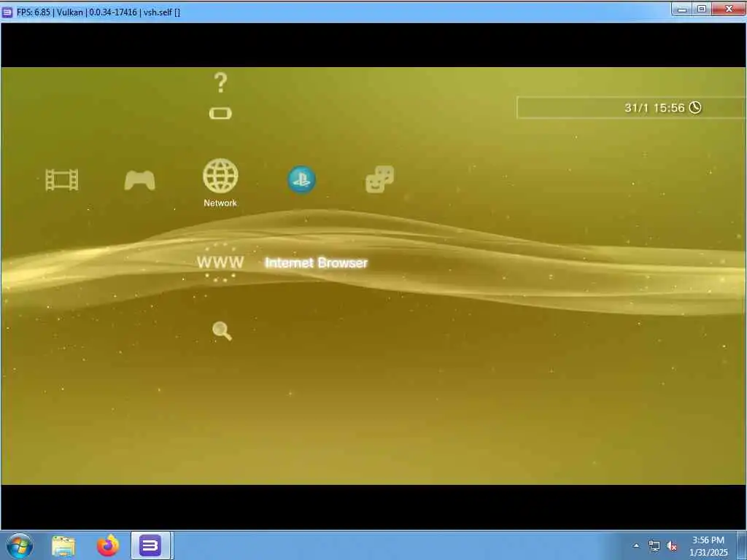Select the question mark manual icon
The height and width of the screenshot is (560, 747).
point(220,82)
